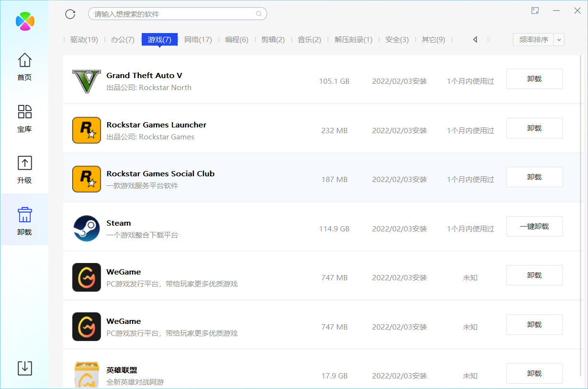Switch to the 驱动(19) tab
This screenshot has height=389, width=588.
[84, 40]
